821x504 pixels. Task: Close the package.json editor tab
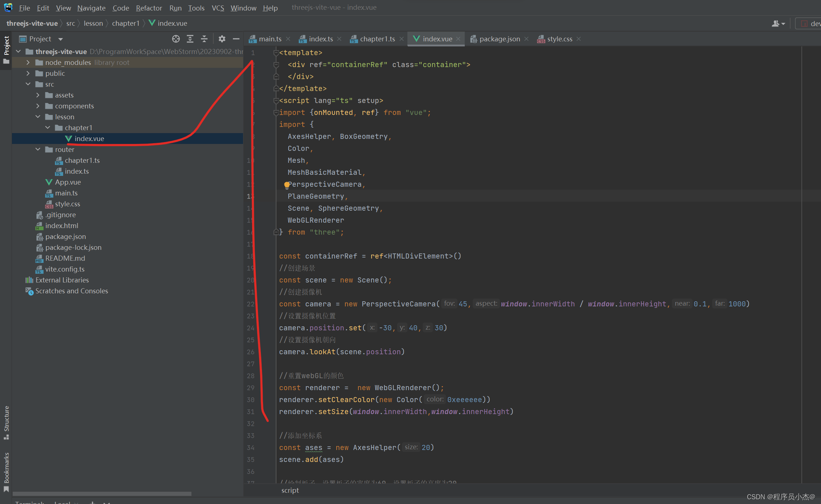click(526, 39)
